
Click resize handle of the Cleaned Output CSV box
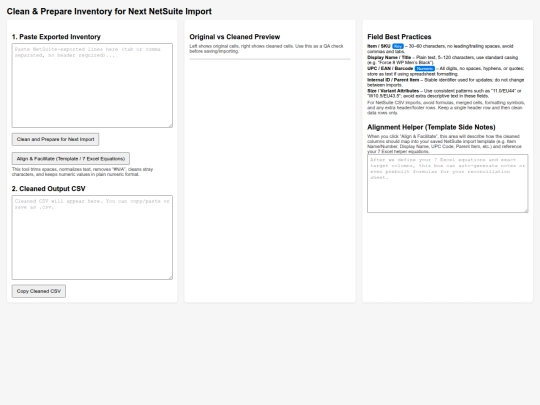click(x=170, y=278)
